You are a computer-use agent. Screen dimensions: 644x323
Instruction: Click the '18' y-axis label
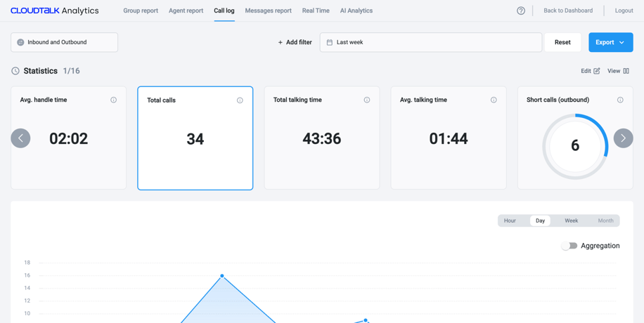[27, 263]
